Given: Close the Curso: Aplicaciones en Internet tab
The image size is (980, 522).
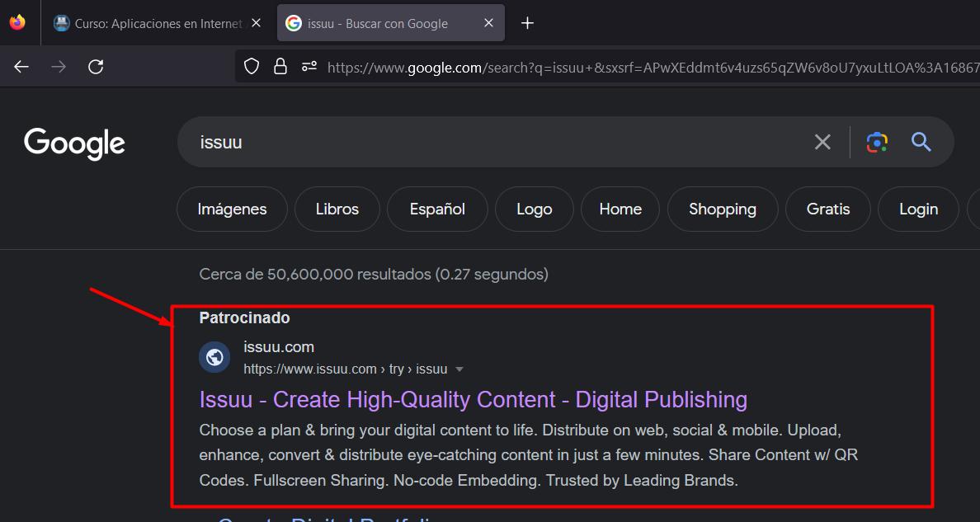Looking at the screenshot, I should [256, 23].
